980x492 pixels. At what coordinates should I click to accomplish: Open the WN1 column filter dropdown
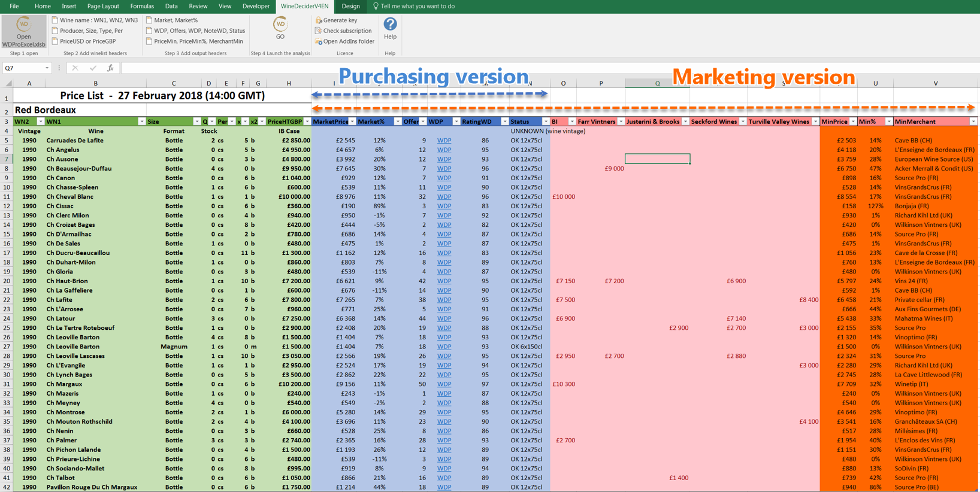(x=141, y=122)
